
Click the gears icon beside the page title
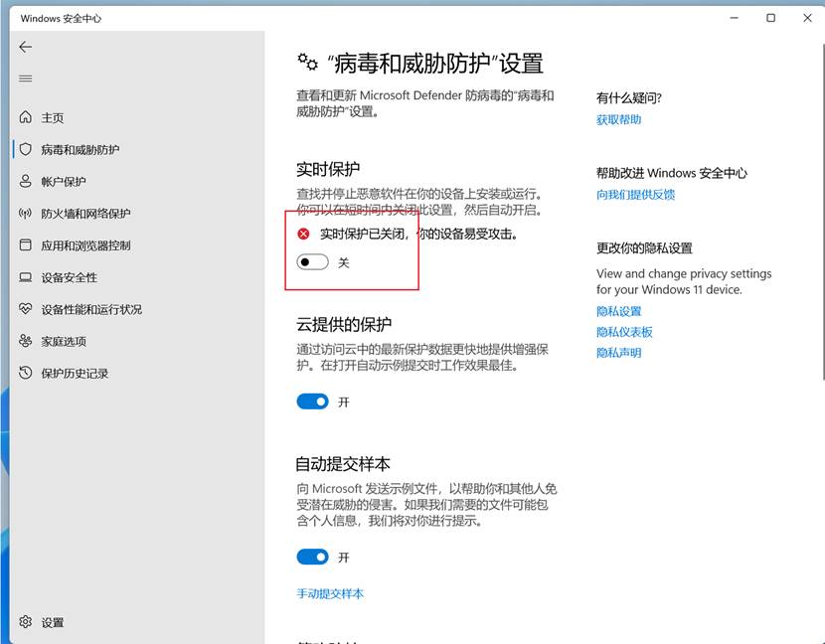(x=308, y=62)
